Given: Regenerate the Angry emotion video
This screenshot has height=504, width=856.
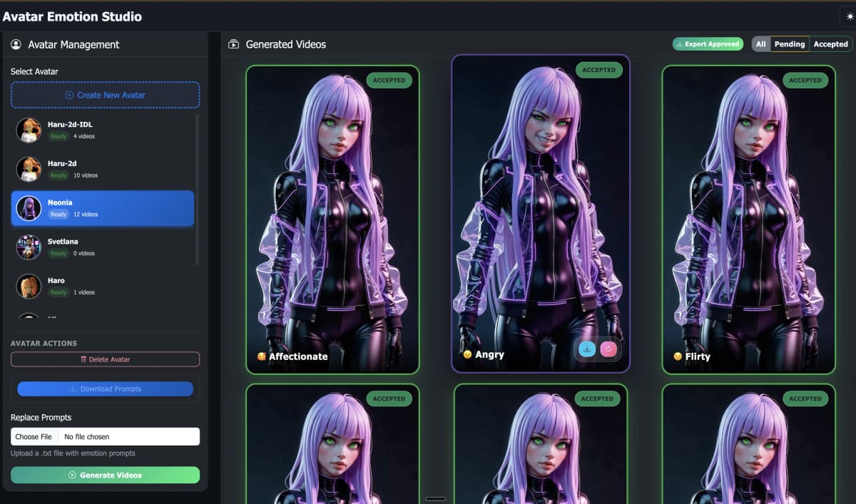Looking at the screenshot, I should pyautogui.click(x=608, y=349).
